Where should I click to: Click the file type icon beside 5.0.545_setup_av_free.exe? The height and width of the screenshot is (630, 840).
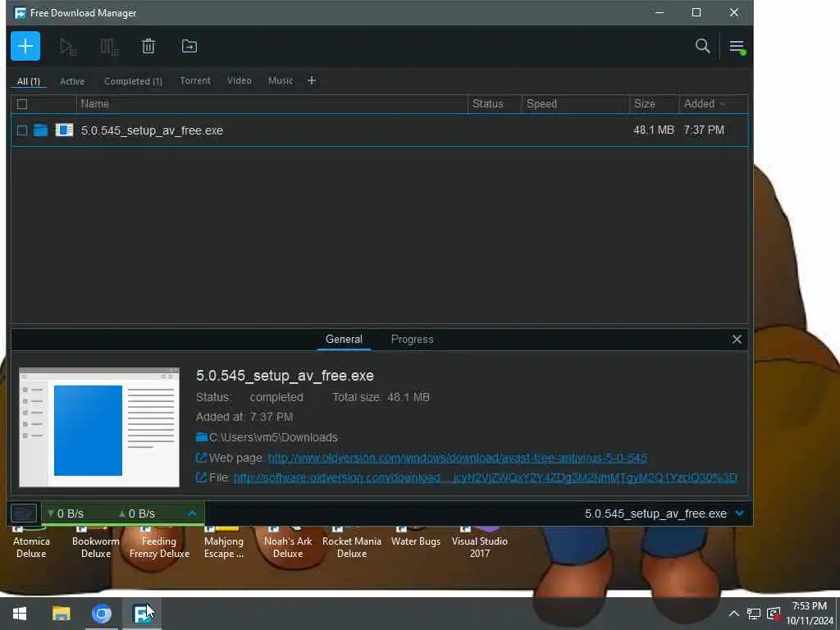[64, 130]
